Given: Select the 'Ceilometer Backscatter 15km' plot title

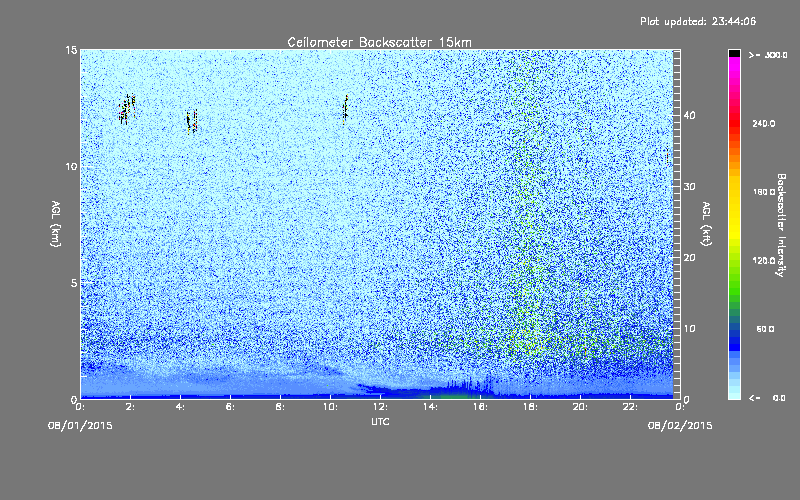Looking at the screenshot, I should click(x=379, y=42).
